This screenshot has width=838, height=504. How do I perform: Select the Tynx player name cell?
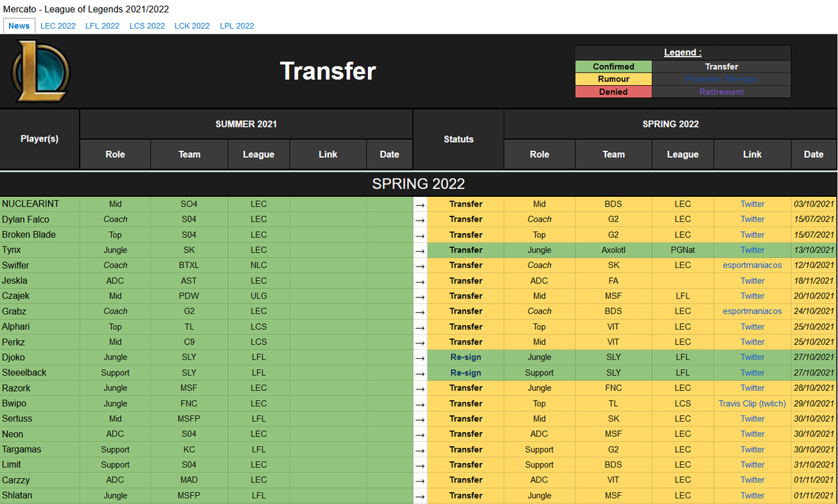coord(40,250)
